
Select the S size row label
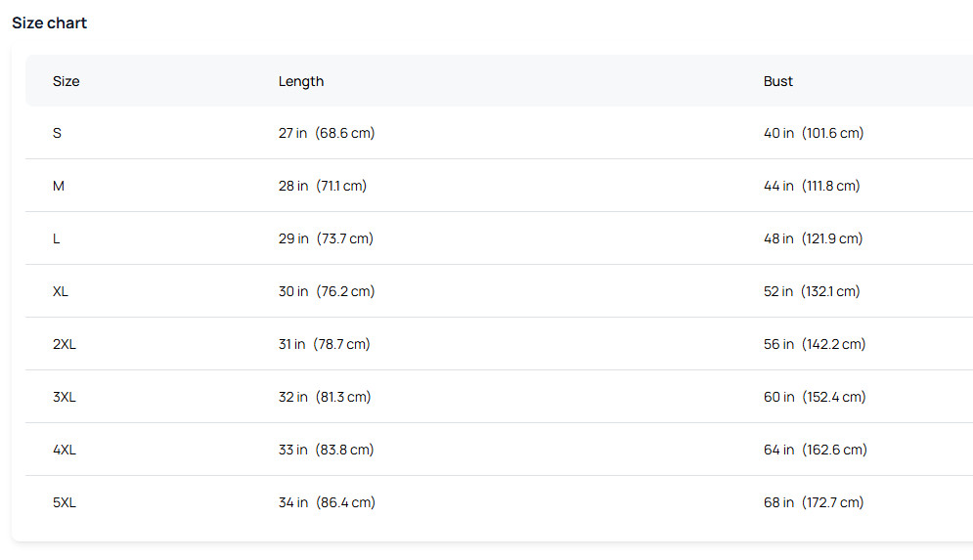[x=58, y=133]
